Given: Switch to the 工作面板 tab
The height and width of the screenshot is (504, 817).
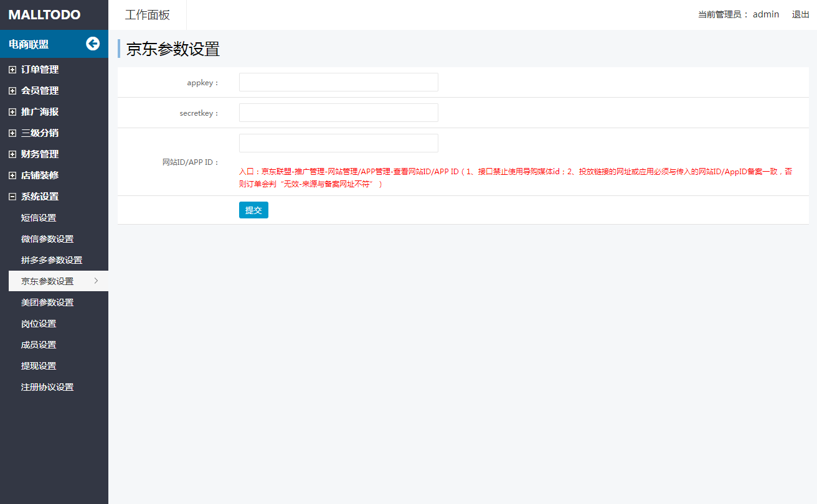Looking at the screenshot, I should click(x=148, y=15).
